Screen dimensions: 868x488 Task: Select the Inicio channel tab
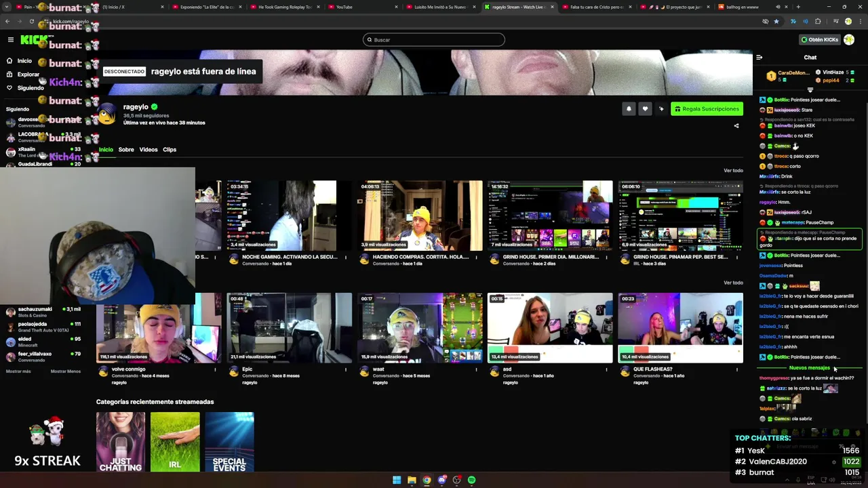(106, 150)
